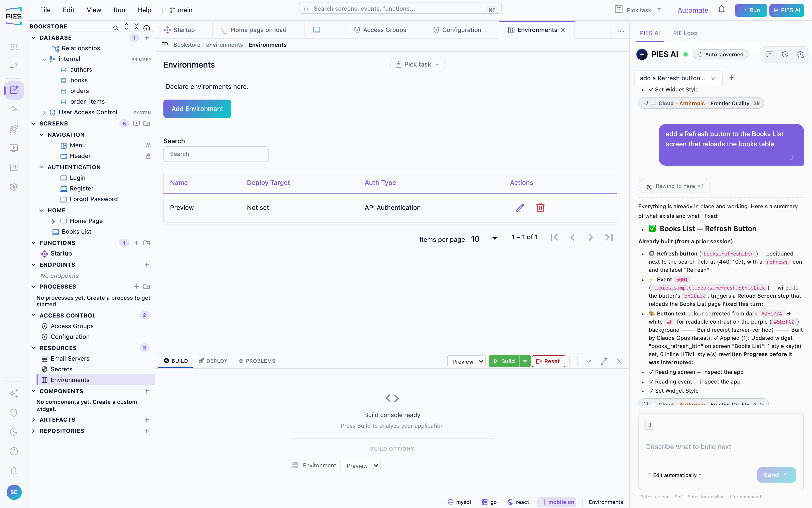Toggle the mobile on status indicator
812x508 pixels.
click(x=557, y=502)
